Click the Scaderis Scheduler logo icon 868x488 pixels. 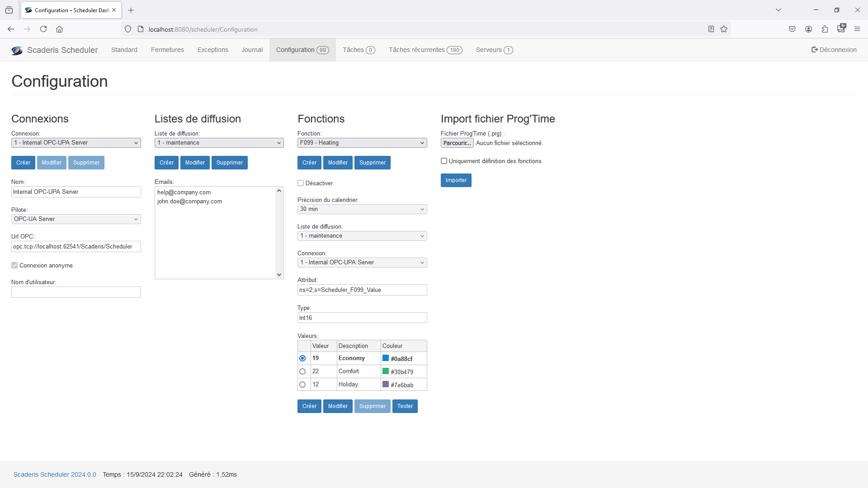pos(17,50)
